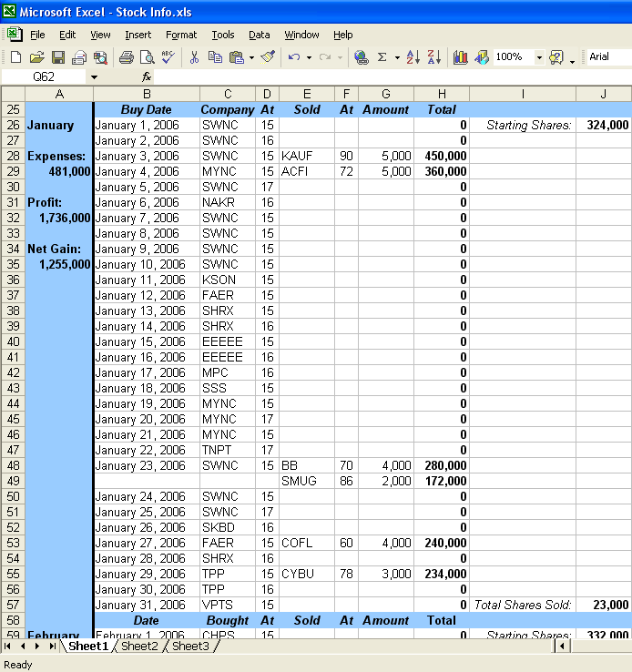Click the Excel icon in the title bar

point(9,11)
